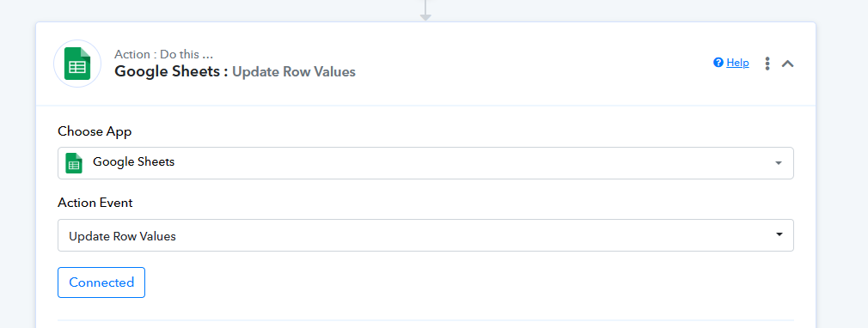Click the 'Choose App' field label
The image size is (868, 328).
(x=95, y=131)
